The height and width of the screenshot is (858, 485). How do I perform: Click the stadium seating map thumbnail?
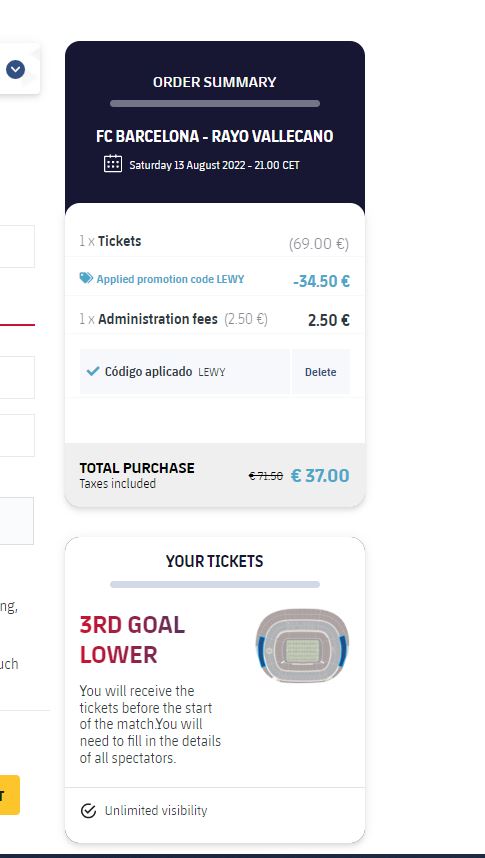pos(302,646)
